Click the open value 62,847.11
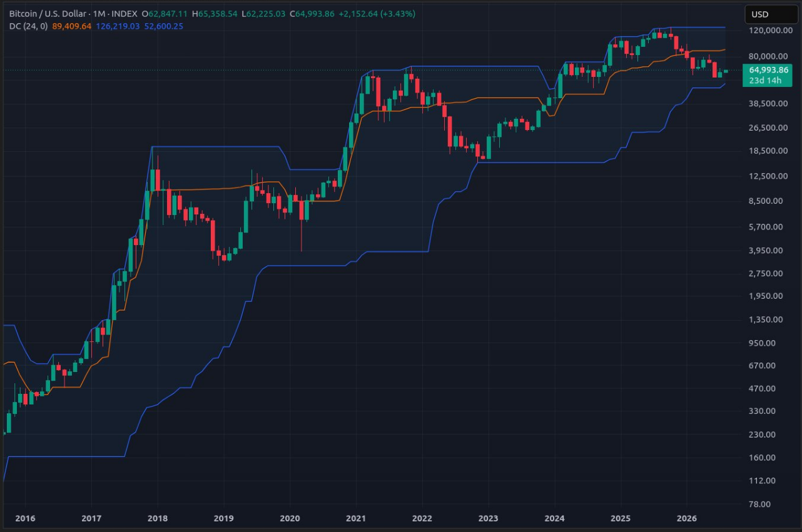The height and width of the screenshot is (532, 802). [x=168, y=14]
